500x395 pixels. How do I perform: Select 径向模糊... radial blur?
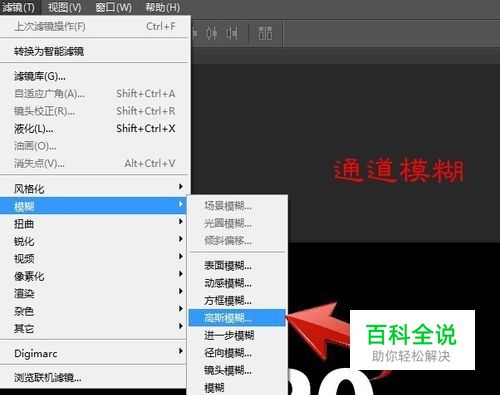click(x=237, y=352)
